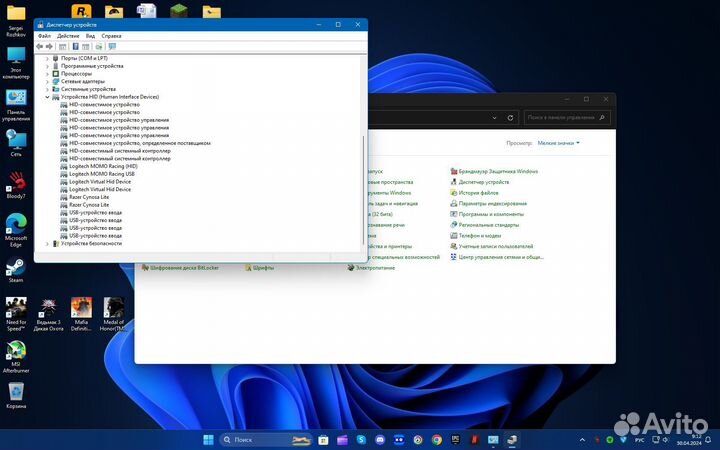
Task: Open Chrome from the taskbar
Action: click(x=435, y=440)
